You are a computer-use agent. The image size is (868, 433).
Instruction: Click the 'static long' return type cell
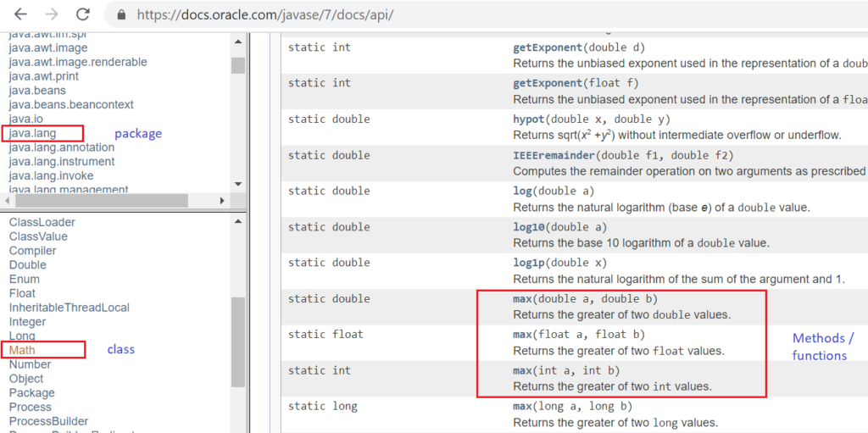point(323,407)
